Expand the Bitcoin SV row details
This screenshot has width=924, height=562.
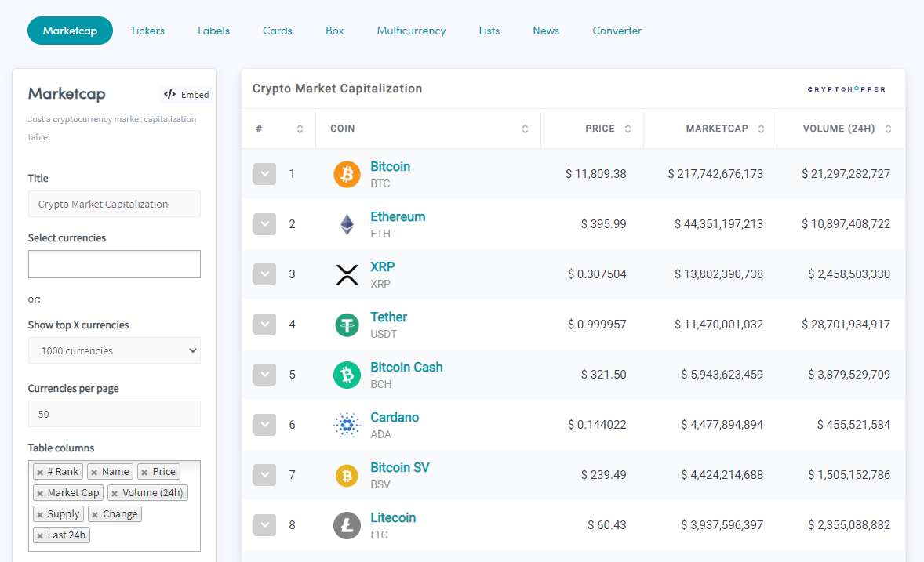pyautogui.click(x=264, y=474)
